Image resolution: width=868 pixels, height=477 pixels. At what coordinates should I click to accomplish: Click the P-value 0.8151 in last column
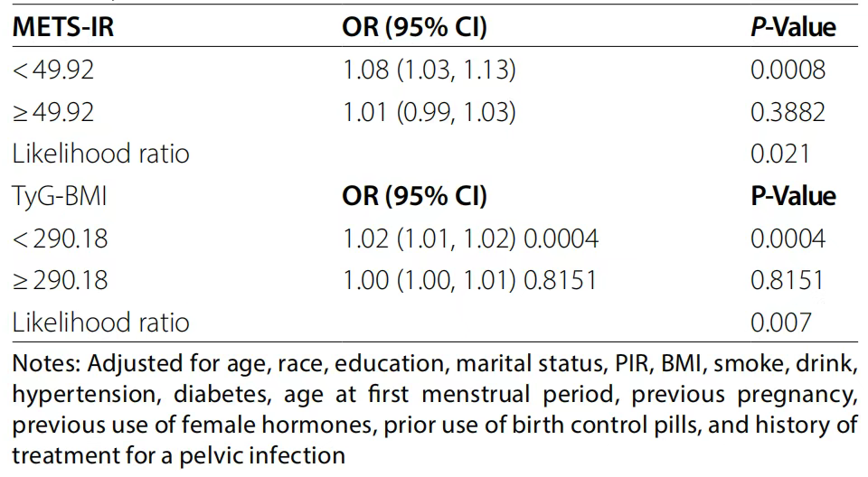click(788, 280)
